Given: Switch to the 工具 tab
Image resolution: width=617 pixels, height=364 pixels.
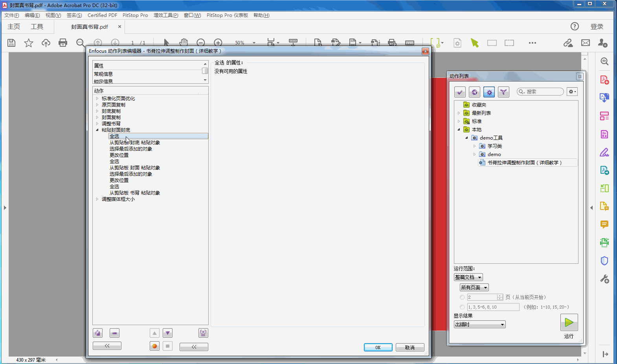Looking at the screenshot, I should pyautogui.click(x=37, y=26).
